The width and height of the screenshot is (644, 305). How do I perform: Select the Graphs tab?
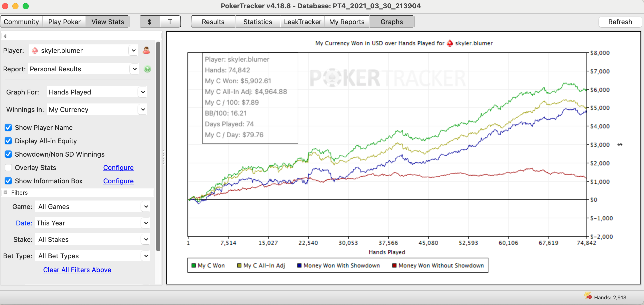(x=392, y=22)
